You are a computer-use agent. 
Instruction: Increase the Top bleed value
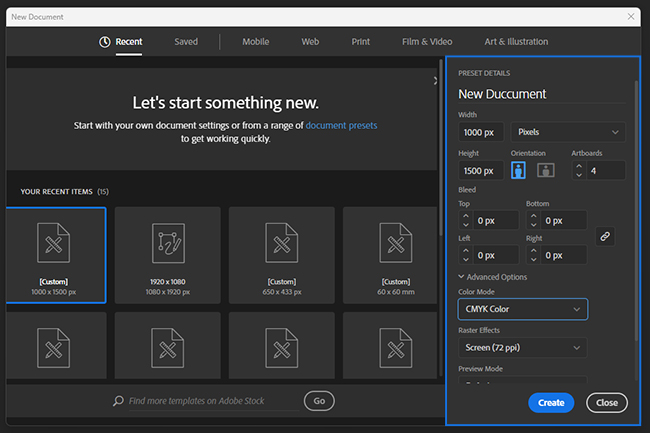[466, 216]
